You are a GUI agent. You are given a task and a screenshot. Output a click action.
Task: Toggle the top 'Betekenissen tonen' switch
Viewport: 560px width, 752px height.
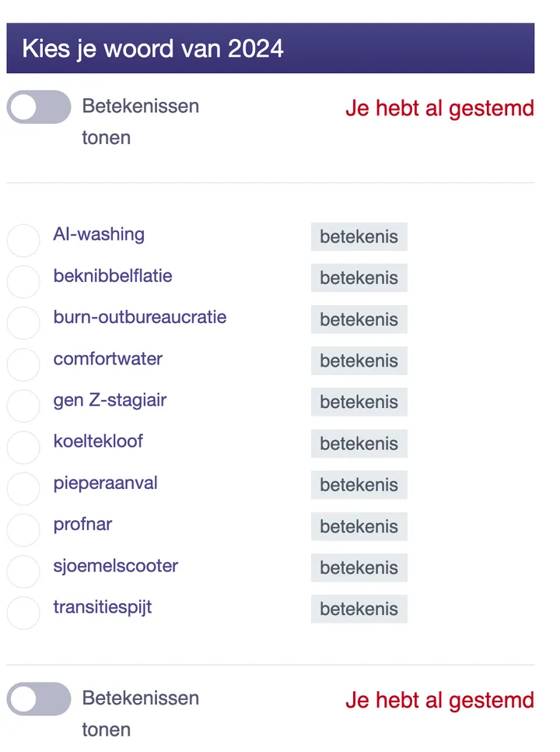pyautogui.click(x=38, y=107)
